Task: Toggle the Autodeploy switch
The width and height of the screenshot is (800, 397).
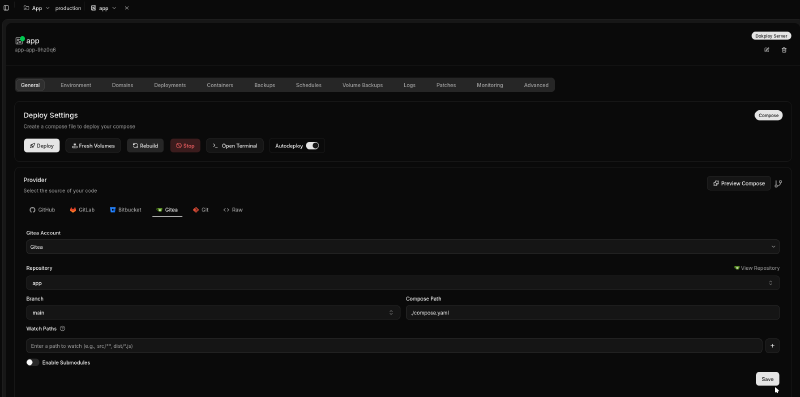Action: (x=312, y=146)
